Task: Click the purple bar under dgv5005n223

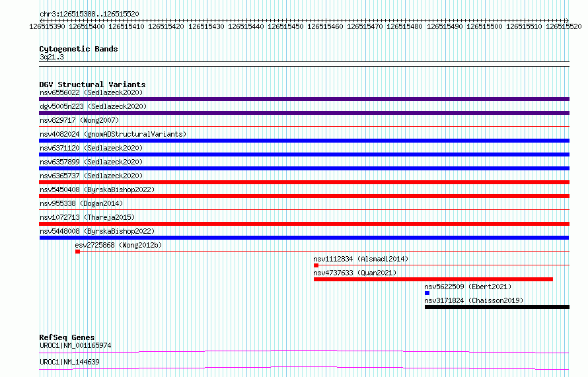Action: click(304, 113)
